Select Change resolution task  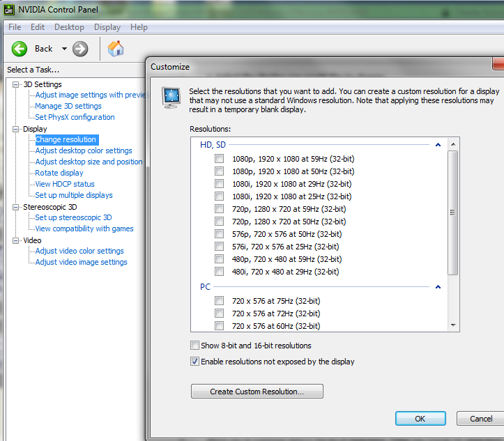click(66, 139)
